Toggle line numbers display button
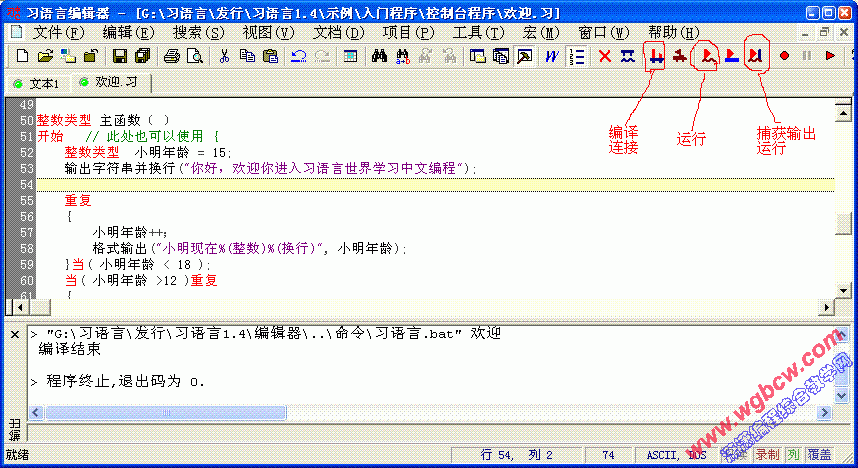858x468 pixels. 576,56
